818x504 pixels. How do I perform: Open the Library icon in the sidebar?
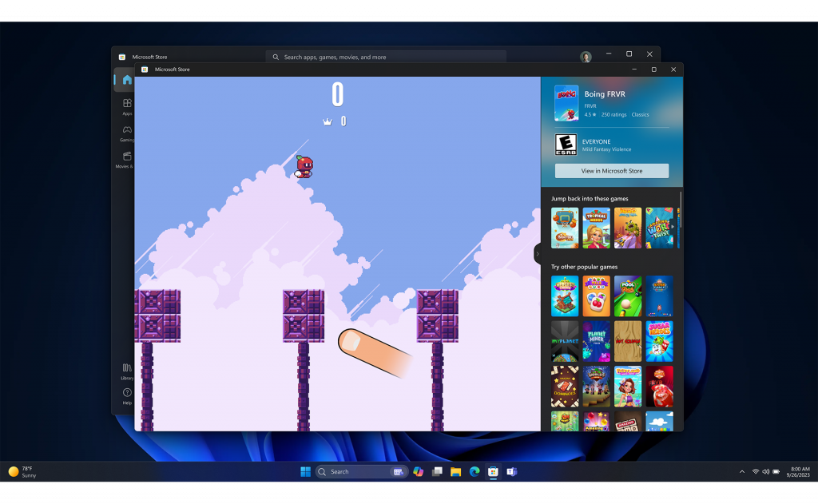(126, 370)
